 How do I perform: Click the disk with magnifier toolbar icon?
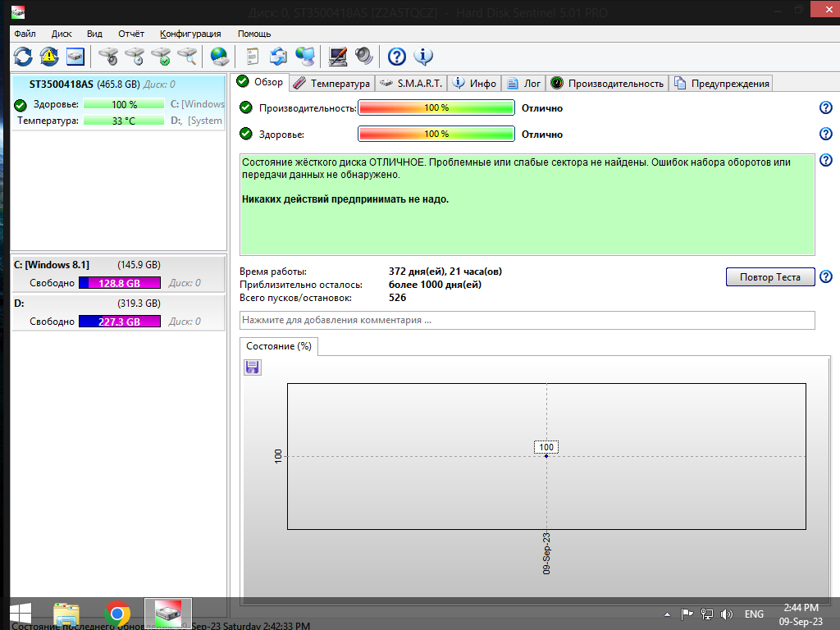point(188,57)
